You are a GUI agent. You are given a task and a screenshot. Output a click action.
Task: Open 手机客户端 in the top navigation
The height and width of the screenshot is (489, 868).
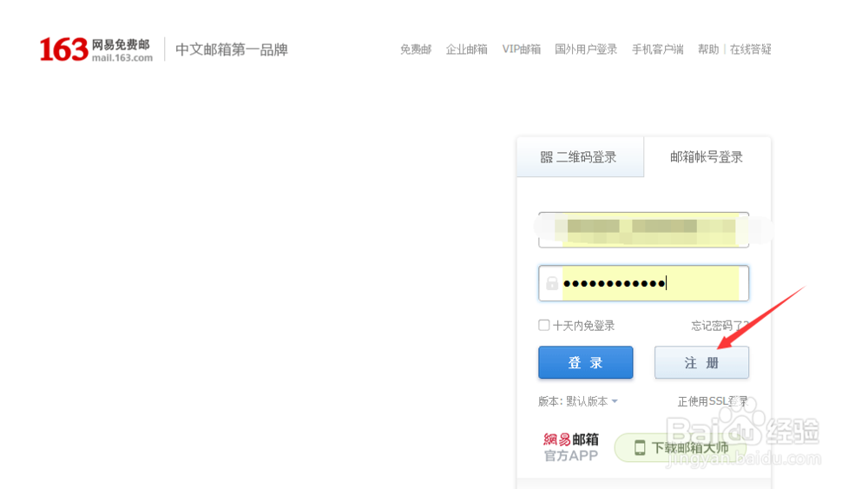(x=658, y=50)
